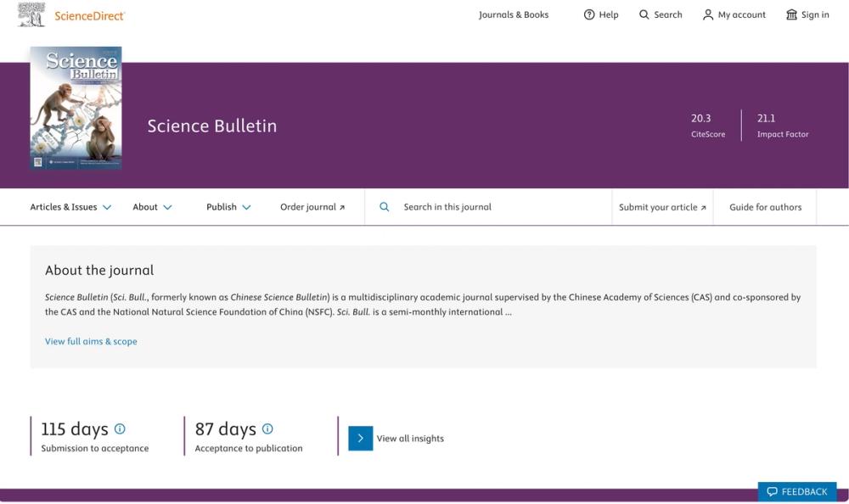
Task: Click the chevron beside Articles & Issues
Action: (x=107, y=207)
